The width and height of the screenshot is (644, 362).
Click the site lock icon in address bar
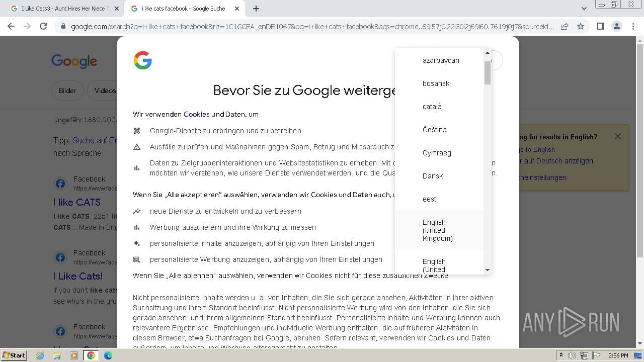[x=63, y=26]
